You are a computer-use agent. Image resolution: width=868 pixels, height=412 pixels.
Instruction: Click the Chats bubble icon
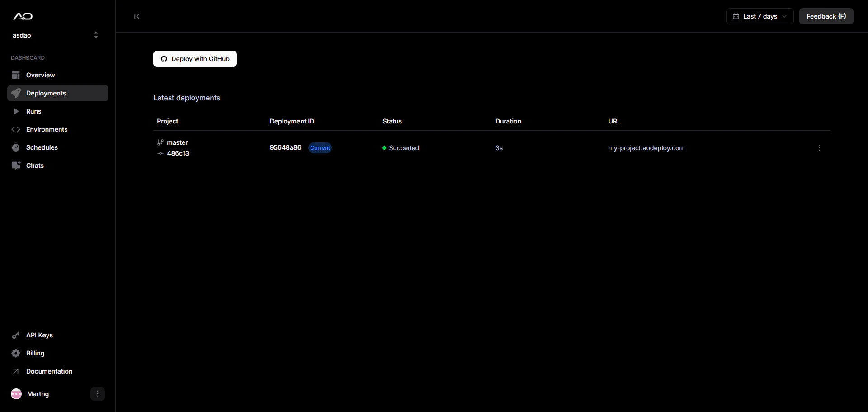pyautogui.click(x=16, y=166)
